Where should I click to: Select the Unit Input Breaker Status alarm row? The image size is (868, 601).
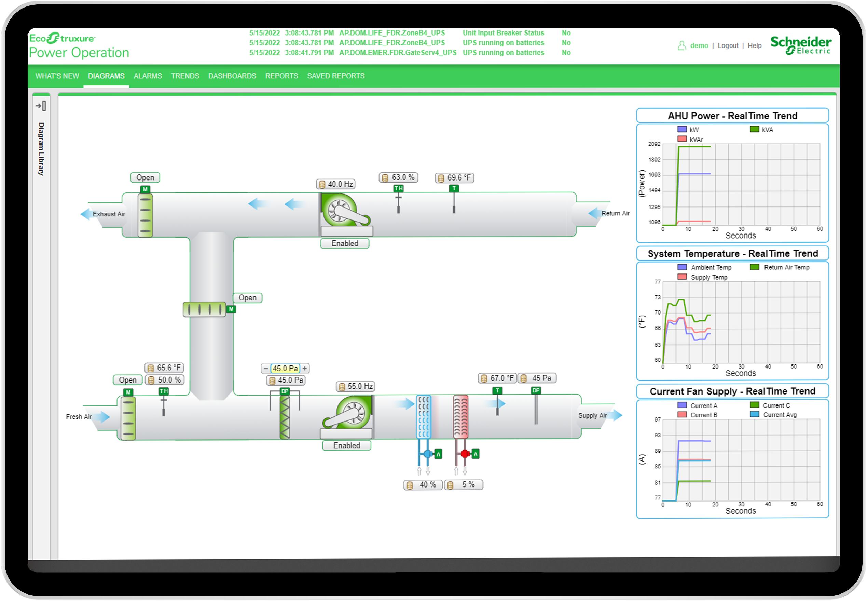click(x=410, y=33)
